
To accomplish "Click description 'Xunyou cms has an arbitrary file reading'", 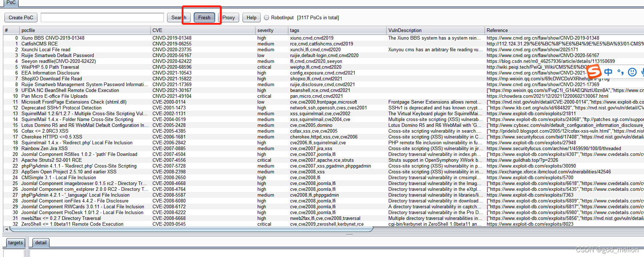I will (435, 49).
